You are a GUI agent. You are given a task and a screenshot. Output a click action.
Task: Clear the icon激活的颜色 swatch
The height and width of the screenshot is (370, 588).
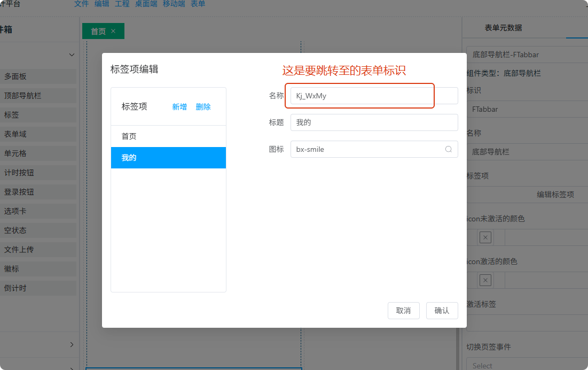click(485, 280)
